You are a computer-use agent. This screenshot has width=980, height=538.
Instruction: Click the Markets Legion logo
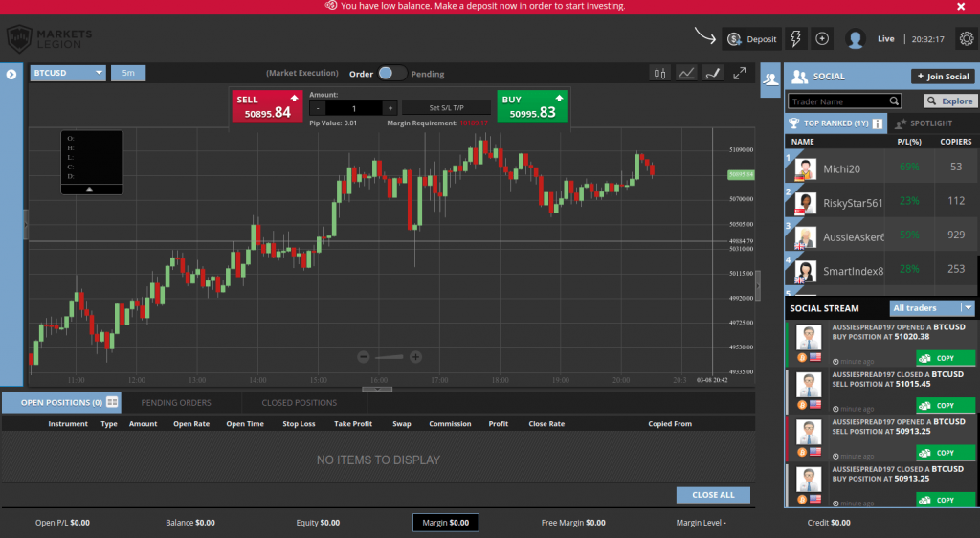[50, 38]
